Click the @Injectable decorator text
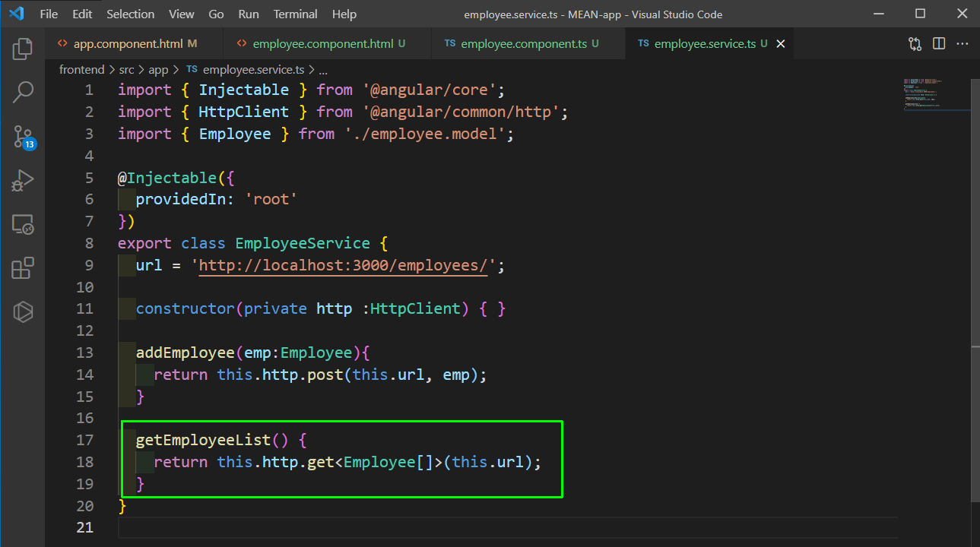 [x=167, y=178]
